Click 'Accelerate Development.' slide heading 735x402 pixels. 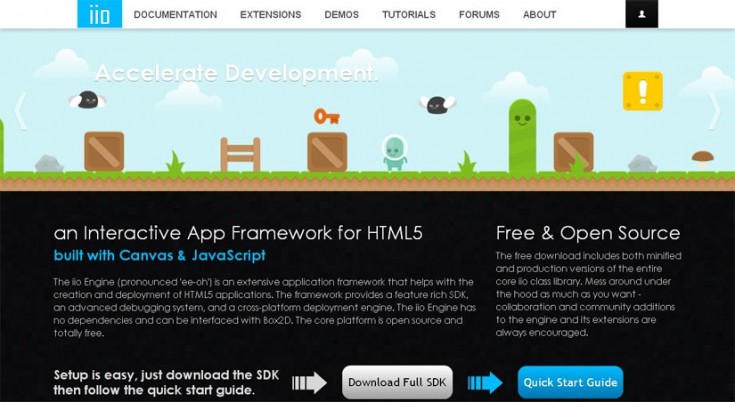[237, 73]
